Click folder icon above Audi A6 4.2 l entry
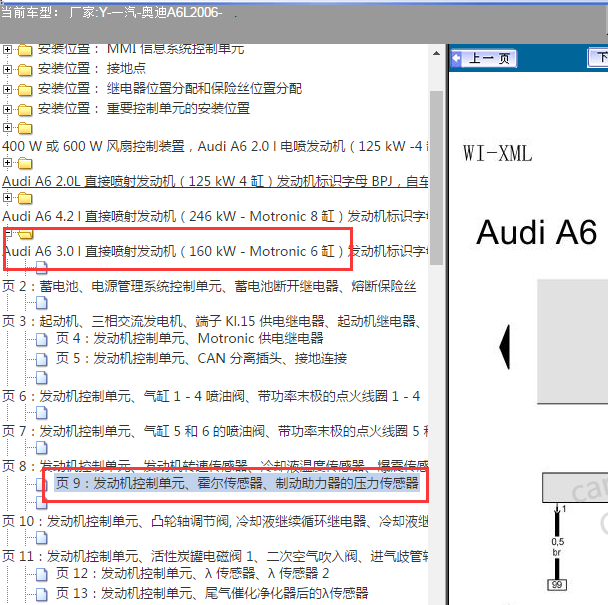 25,198
